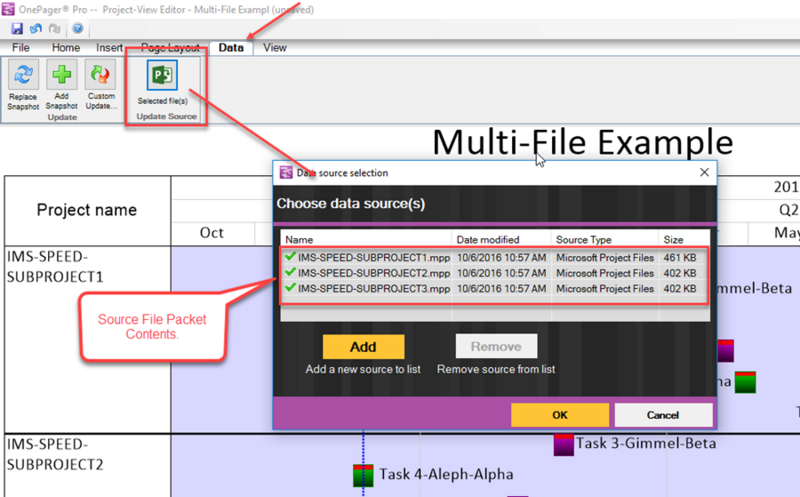
Task: Click the Add Snapshot green plus icon
Action: [62, 74]
